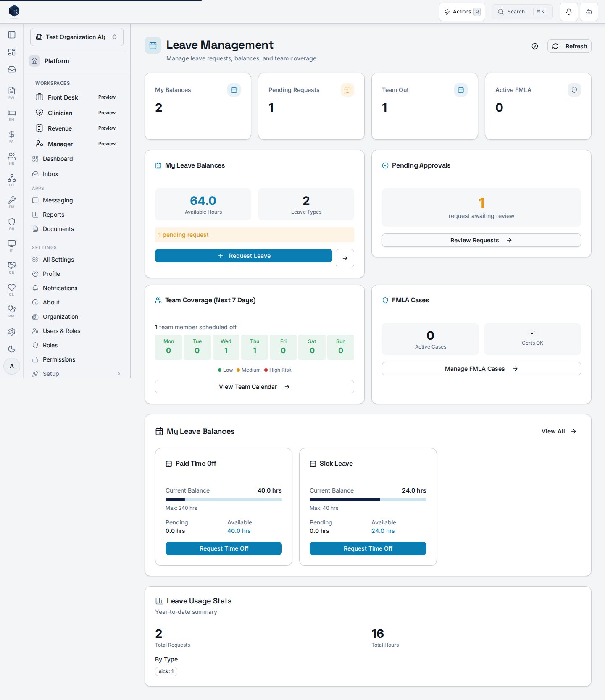Screen dimensions: 605x700
Task: Select the Wed coverage day cell
Action: point(226,347)
